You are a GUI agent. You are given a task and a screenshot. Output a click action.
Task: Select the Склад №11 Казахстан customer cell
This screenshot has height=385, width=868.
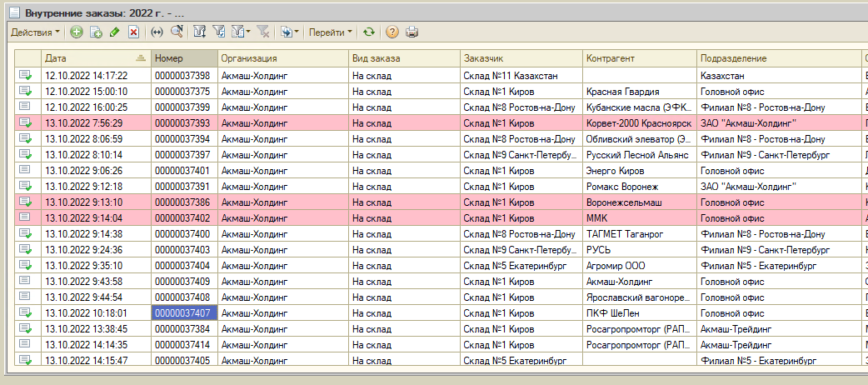click(521, 75)
